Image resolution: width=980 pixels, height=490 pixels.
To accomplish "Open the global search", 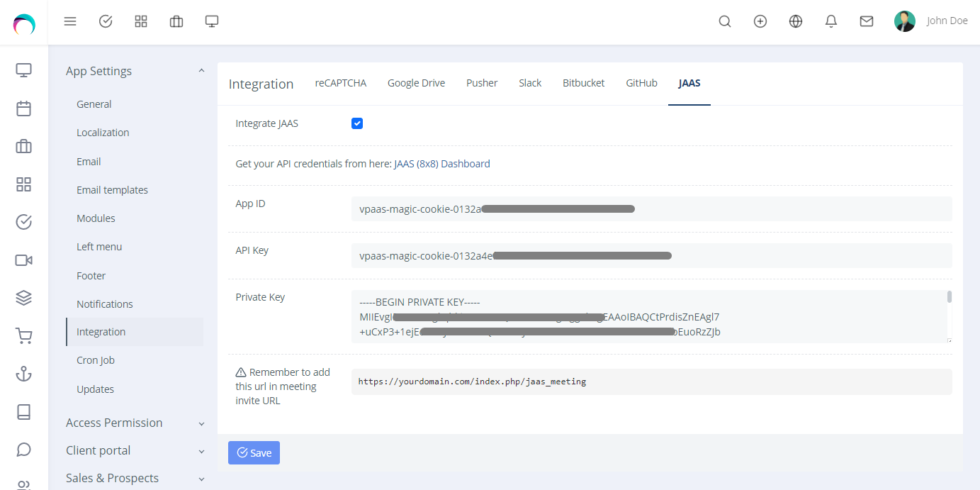I will [724, 21].
